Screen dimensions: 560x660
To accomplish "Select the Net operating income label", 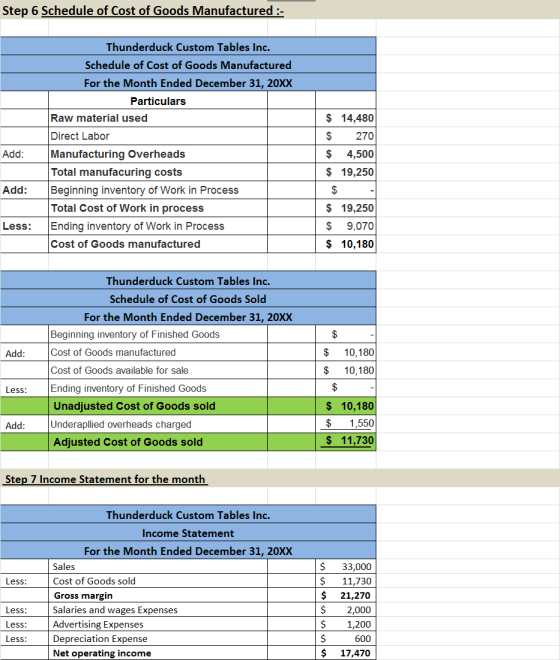I will point(102,653).
